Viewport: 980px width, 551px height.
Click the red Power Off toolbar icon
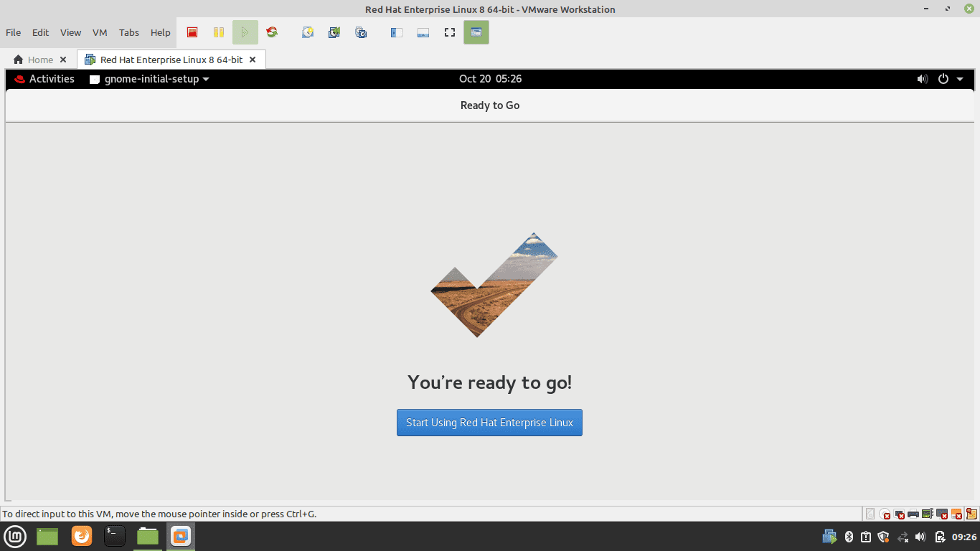pos(192,32)
